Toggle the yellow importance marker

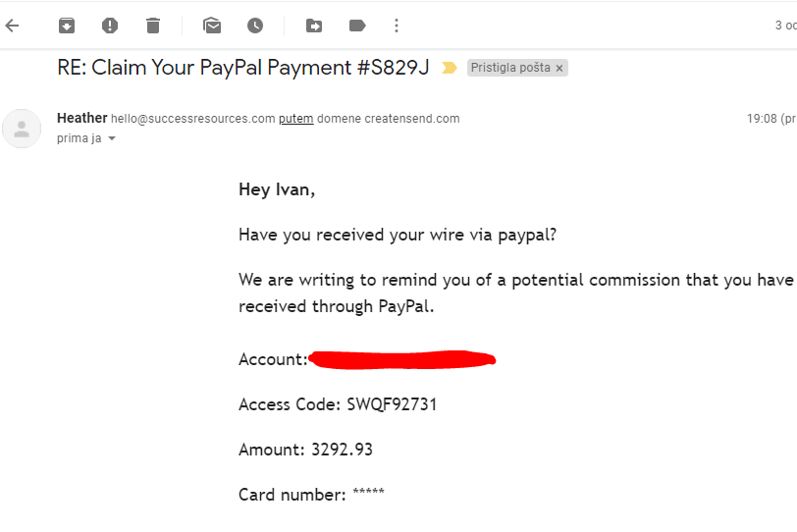pos(450,68)
